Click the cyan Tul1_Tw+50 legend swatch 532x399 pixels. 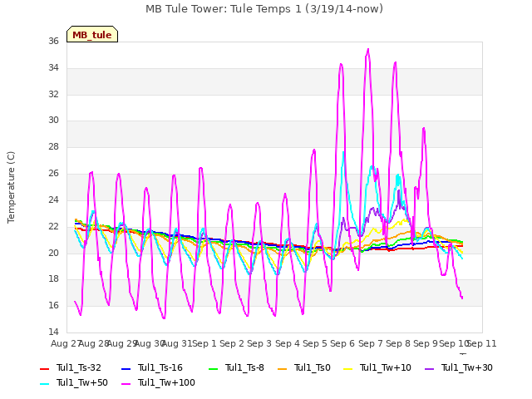(x=44, y=384)
